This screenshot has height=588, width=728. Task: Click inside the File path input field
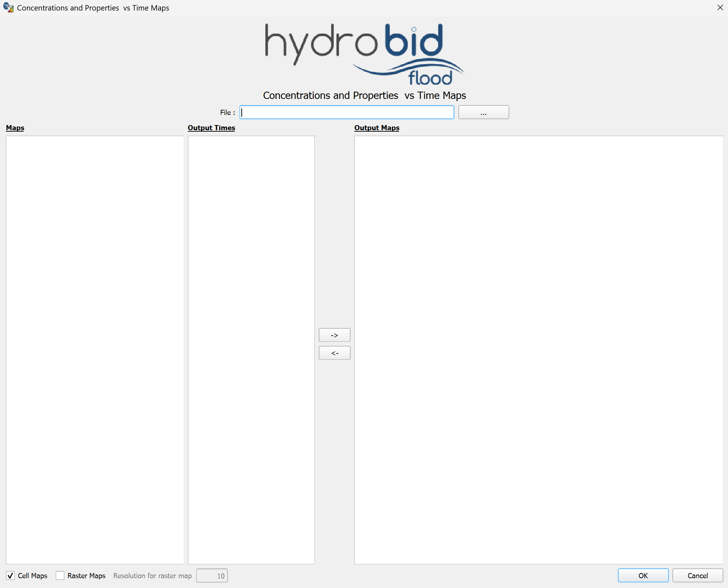pos(346,112)
